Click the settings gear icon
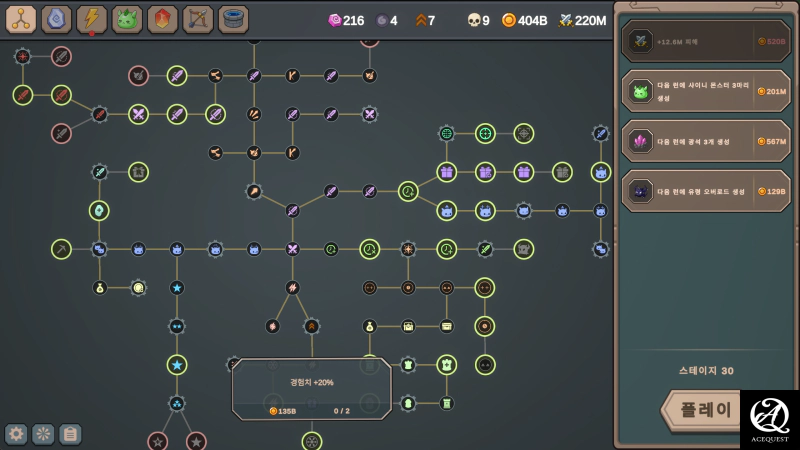The image size is (800, 450). click(16, 434)
